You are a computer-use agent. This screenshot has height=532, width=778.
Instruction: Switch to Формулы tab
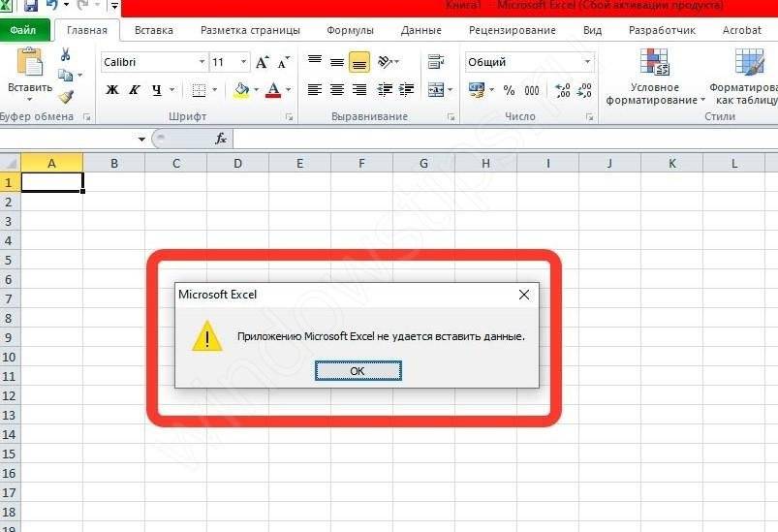pos(350,30)
